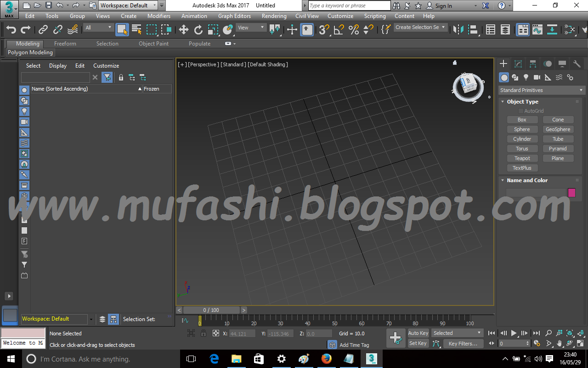Open the Utilities command panel
Image resolution: width=588 pixels, height=368 pixels.
[x=577, y=64]
